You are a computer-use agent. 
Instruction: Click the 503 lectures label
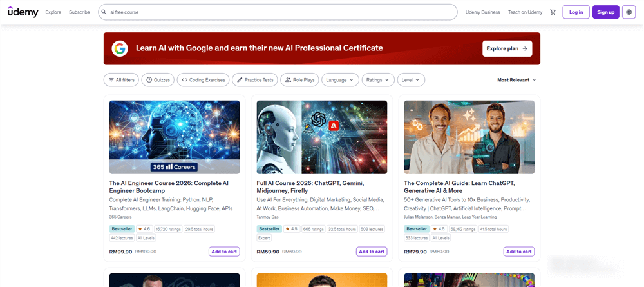pyautogui.click(x=372, y=229)
